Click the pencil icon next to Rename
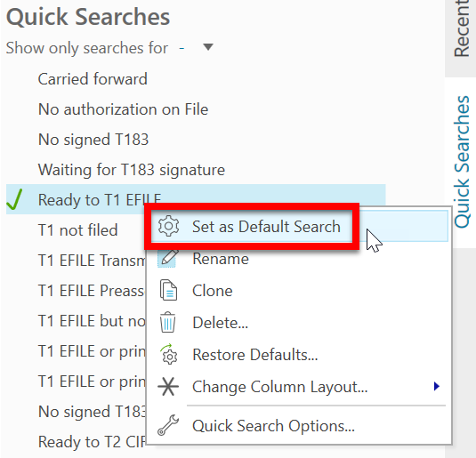The width and height of the screenshot is (476, 458). pyautogui.click(x=168, y=258)
